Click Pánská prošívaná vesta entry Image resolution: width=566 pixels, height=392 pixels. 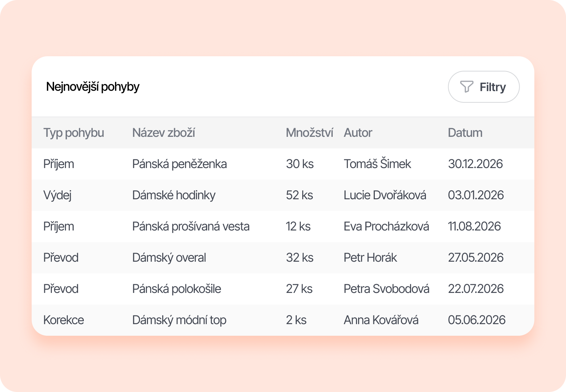[191, 226]
